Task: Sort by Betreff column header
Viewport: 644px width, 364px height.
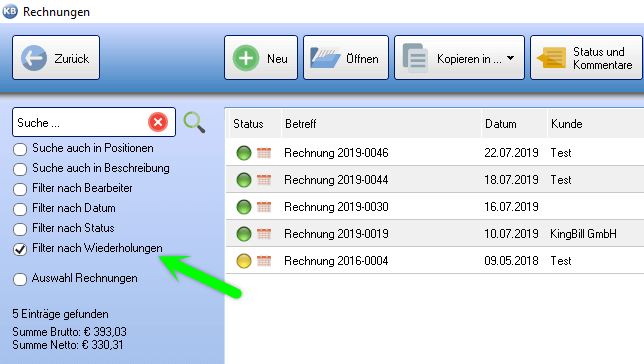Action: (381, 124)
